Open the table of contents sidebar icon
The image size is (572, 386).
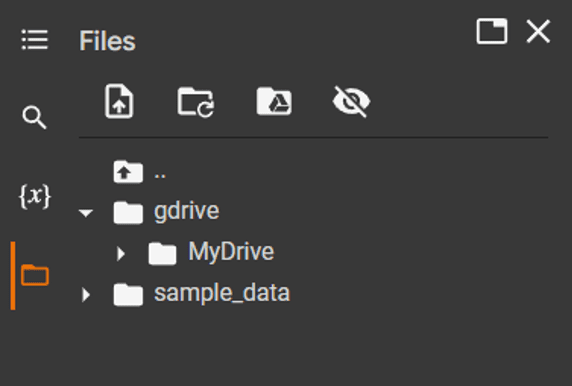[35, 39]
